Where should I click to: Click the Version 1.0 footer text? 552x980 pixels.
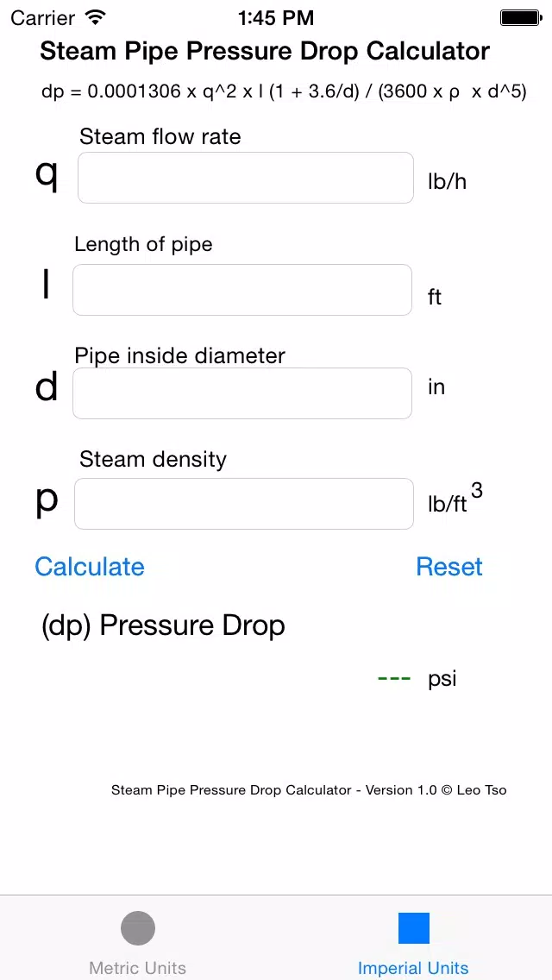(x=309, y=789)
